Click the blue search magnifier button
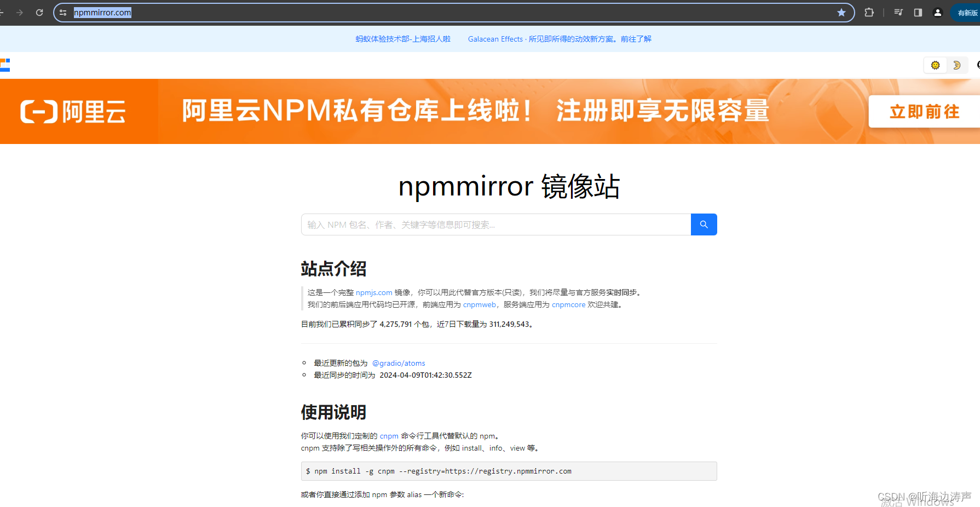This screenshot has width=980, height=507. pyautogui.click(x=704, y=224)
